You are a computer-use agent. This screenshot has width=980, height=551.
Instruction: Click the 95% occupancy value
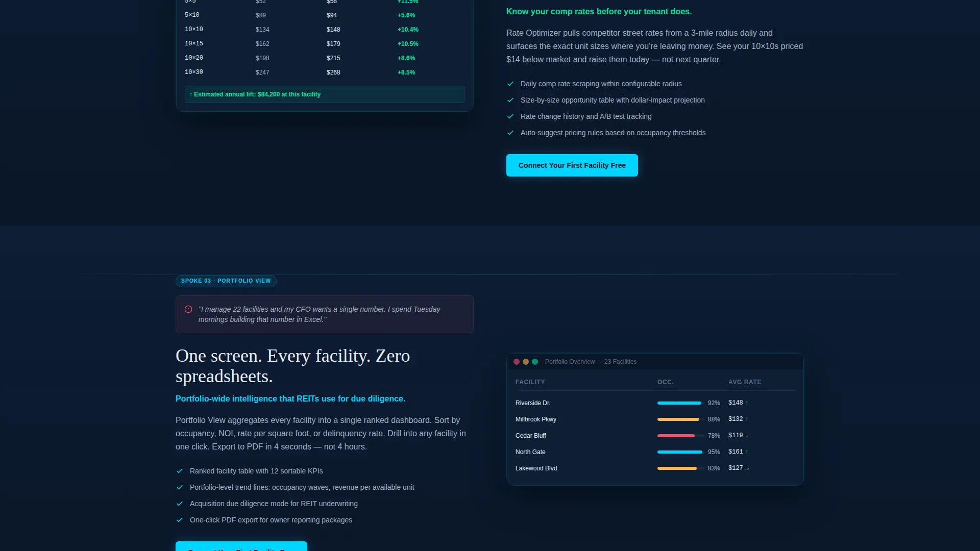(714, 452)
